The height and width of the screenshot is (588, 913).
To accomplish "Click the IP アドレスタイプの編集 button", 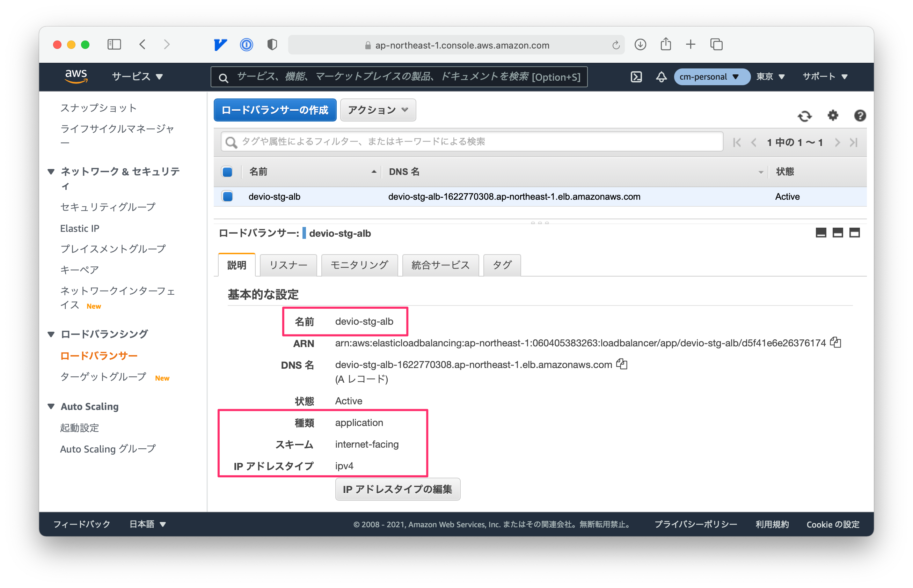I will (x=397, y=489).
